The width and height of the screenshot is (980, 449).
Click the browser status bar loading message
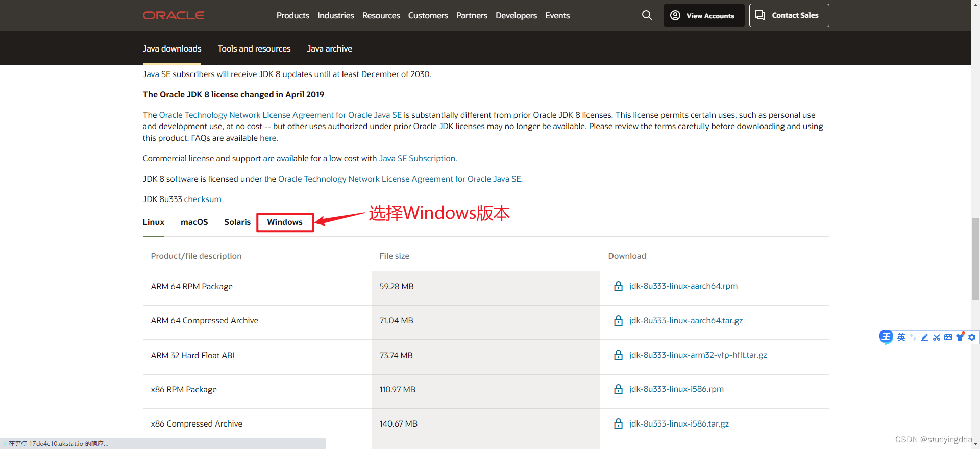click(56, 444)
